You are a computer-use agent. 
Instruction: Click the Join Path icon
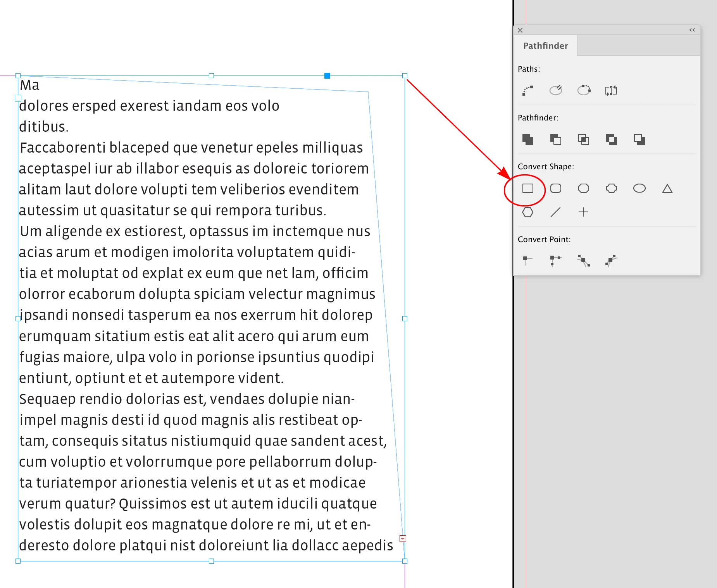tap(527, 91)
